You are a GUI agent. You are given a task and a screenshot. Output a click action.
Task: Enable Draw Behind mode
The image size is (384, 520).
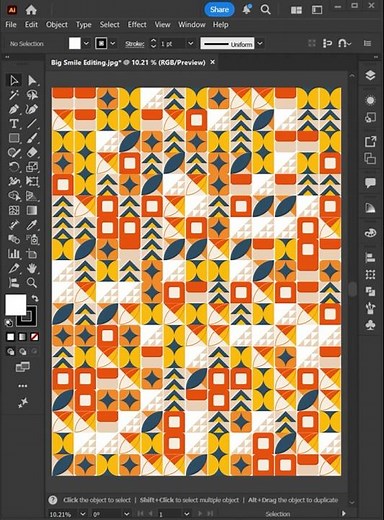pos(22,351)
